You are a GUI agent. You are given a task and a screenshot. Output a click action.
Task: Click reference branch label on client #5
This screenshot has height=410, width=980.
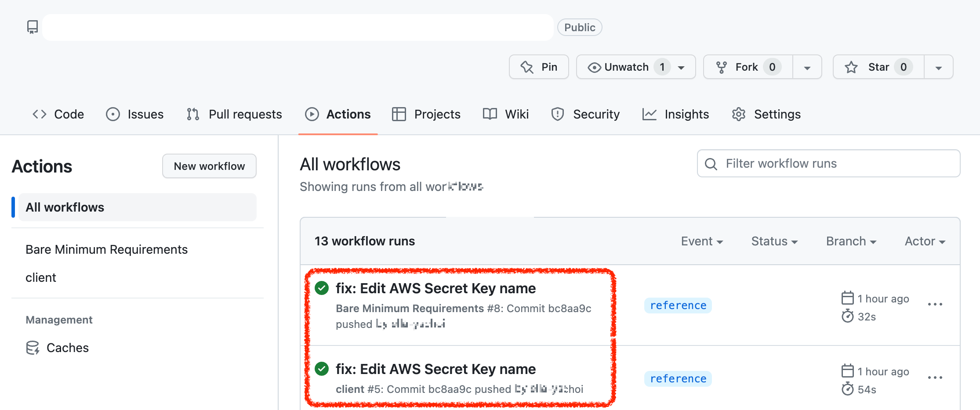[x=678, y=378]
